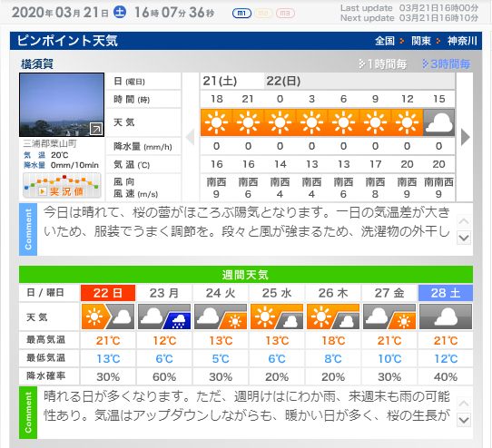Click sunny icon for 3時
Viewport: 492px width, 448px height.
(311, 122)
